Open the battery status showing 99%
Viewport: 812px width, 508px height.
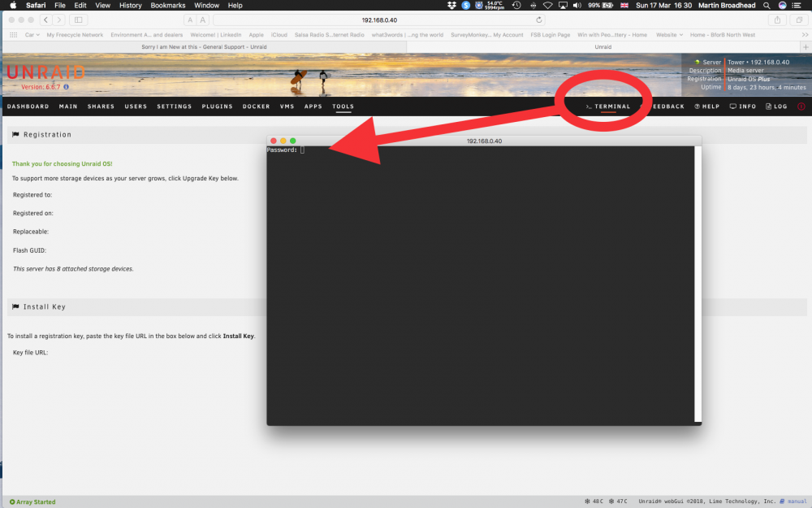click(x=601, y=5)
